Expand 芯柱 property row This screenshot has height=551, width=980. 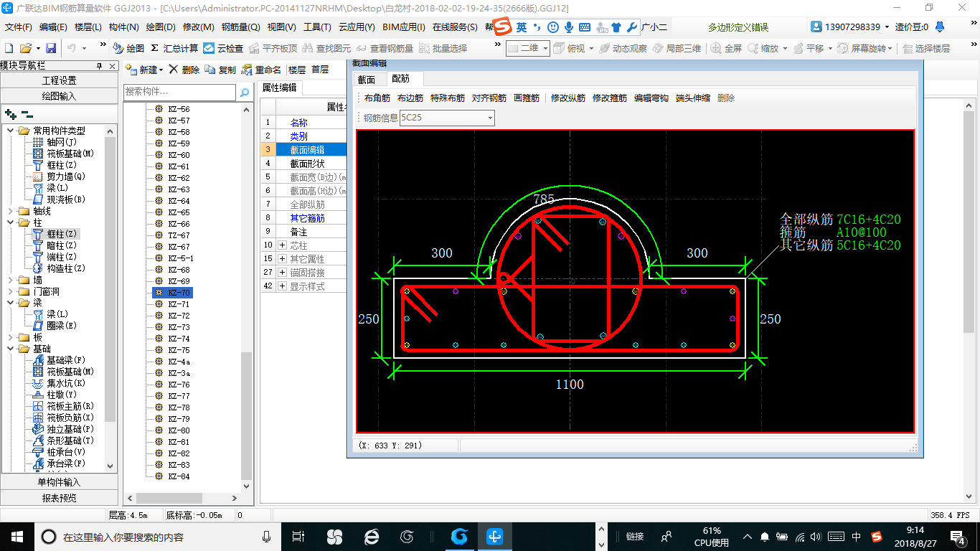(x=283, y=245)
